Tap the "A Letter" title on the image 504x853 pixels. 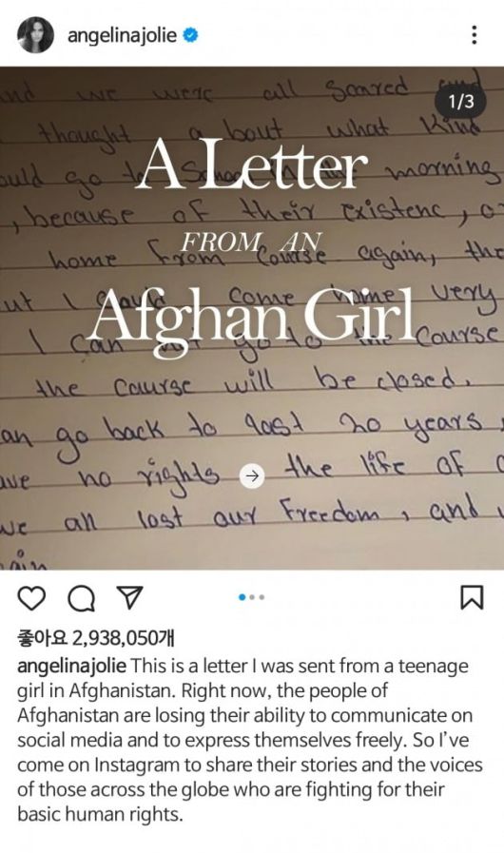(251, 165)
